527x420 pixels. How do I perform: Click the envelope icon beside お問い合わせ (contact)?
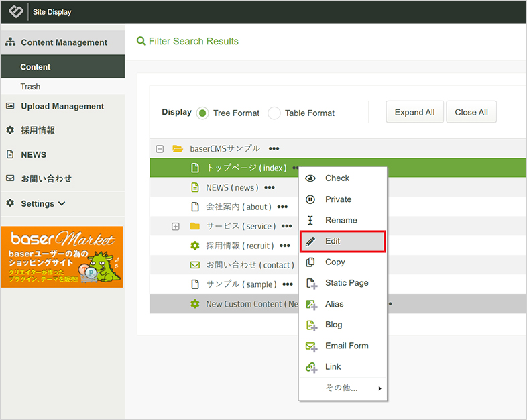(195, 266)
